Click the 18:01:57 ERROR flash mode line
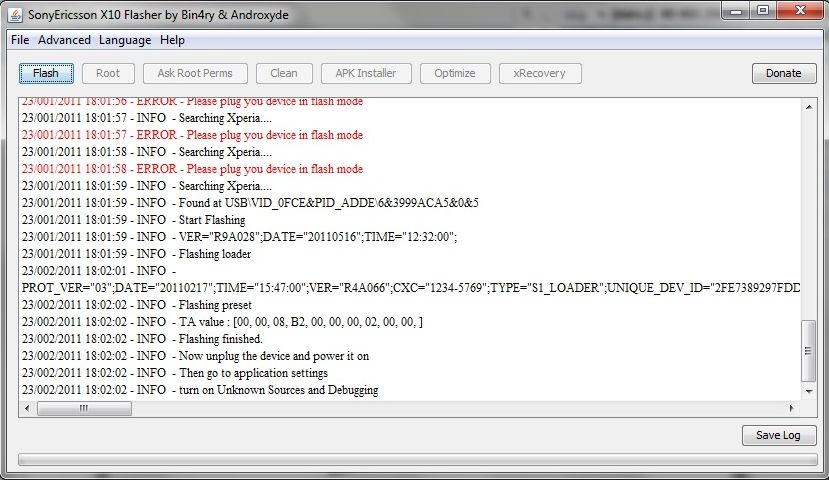 [192, 135]
